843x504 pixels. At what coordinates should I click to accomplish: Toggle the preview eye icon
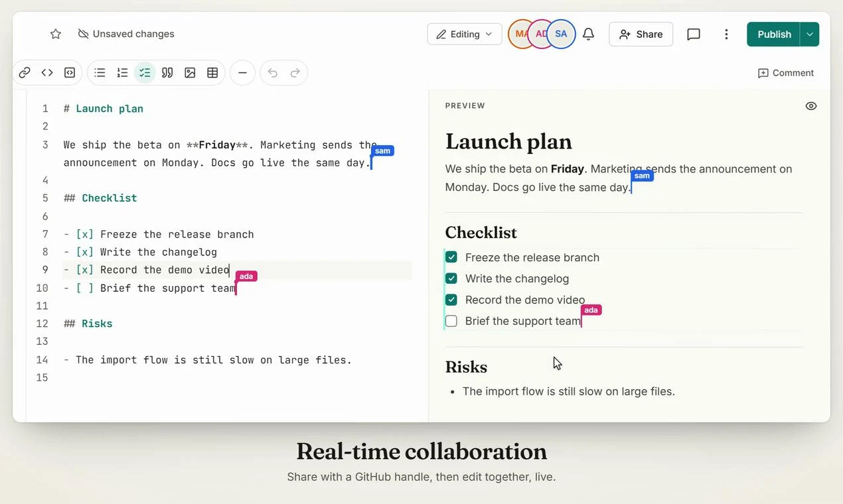point(811,106)
